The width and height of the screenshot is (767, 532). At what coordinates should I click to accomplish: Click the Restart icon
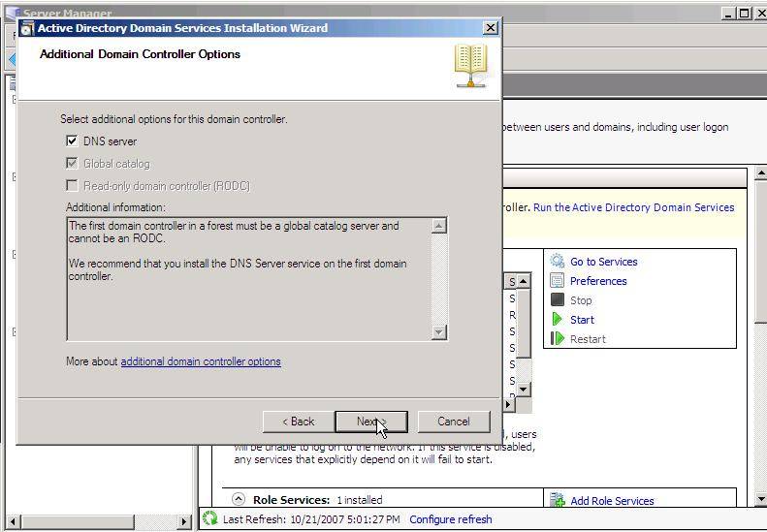[x=558, y=338]
